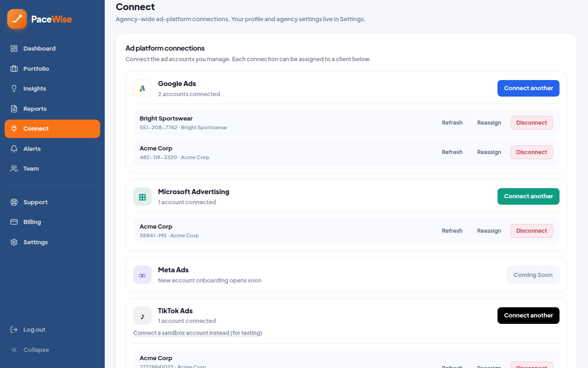Click the Connect plug icon
The height and width of the screenshot is (368, 588).
click(14, 129)
